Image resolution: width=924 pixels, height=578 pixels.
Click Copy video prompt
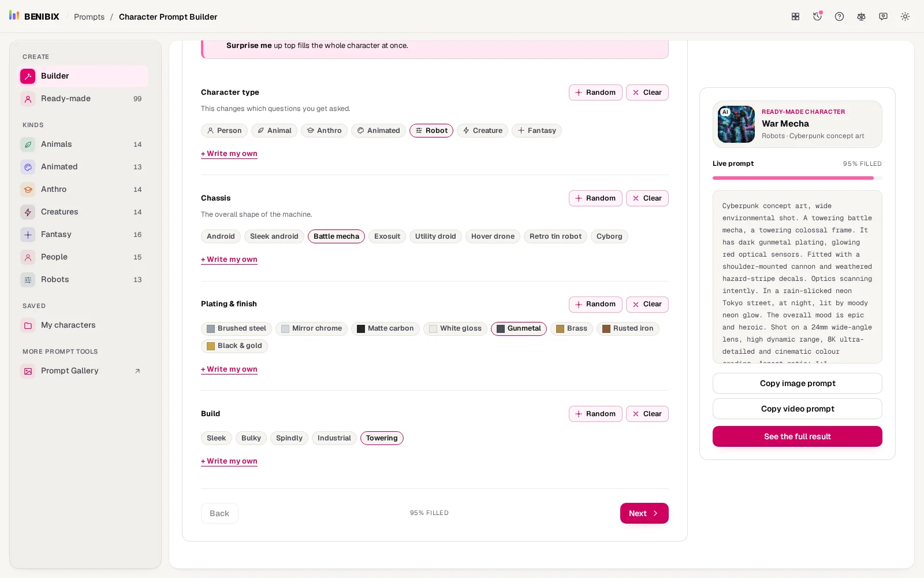coord(798,409)
